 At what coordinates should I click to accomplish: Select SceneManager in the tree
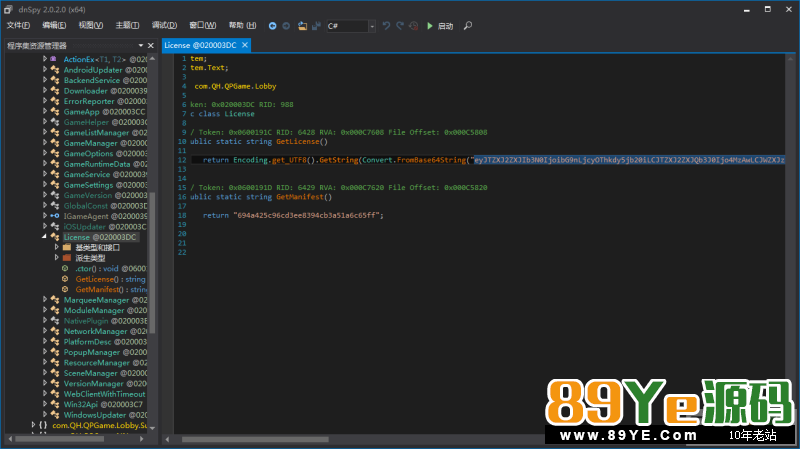[x=105, y=373]
